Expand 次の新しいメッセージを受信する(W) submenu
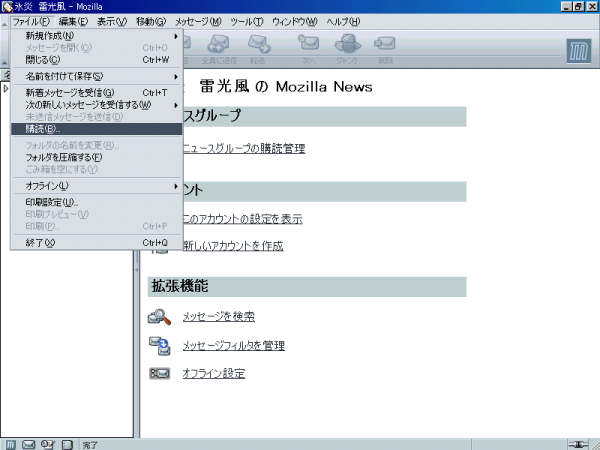600x450 pixels. pos(97,105)
